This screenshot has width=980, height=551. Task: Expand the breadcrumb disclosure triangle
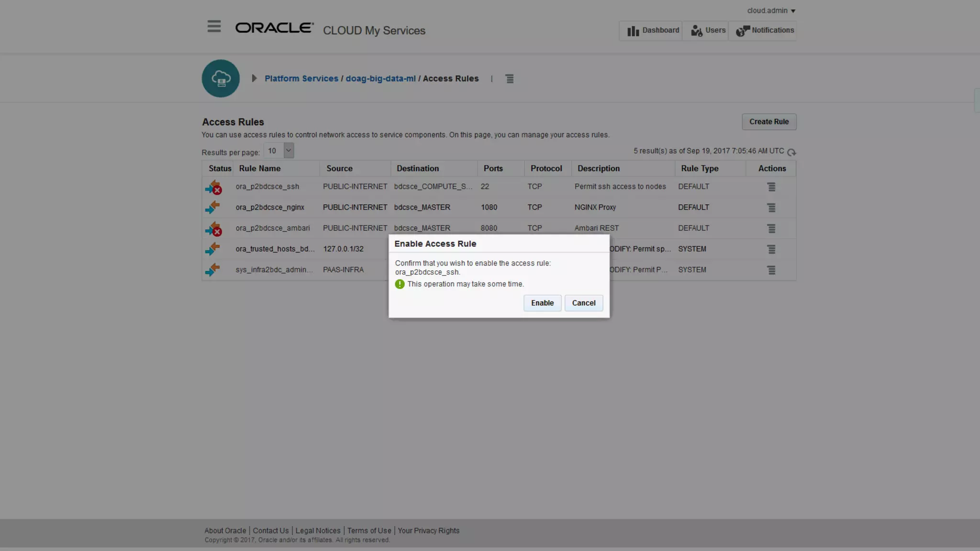pyautogui.click(x=254, y=78)
